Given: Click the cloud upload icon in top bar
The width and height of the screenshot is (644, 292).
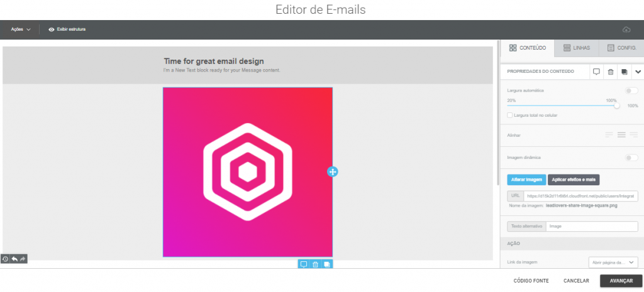Looking at the screenshot, I should [626, 30].
